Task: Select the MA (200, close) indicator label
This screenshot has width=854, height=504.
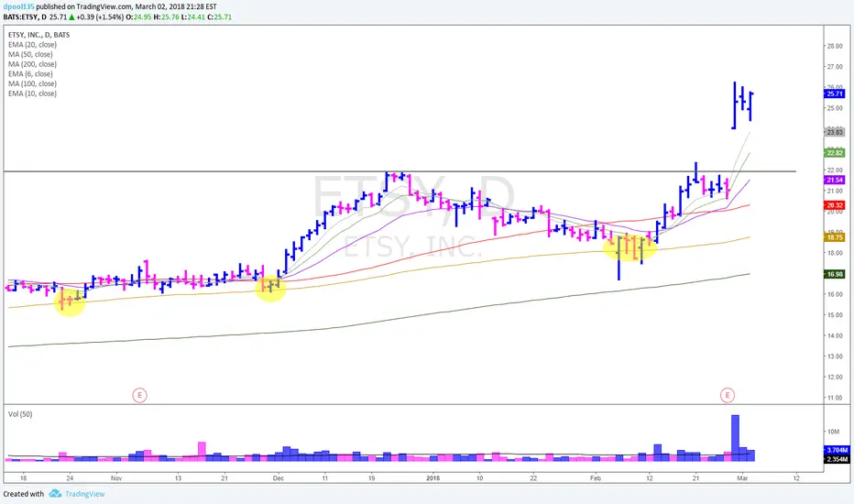Action: coord(32,64)
